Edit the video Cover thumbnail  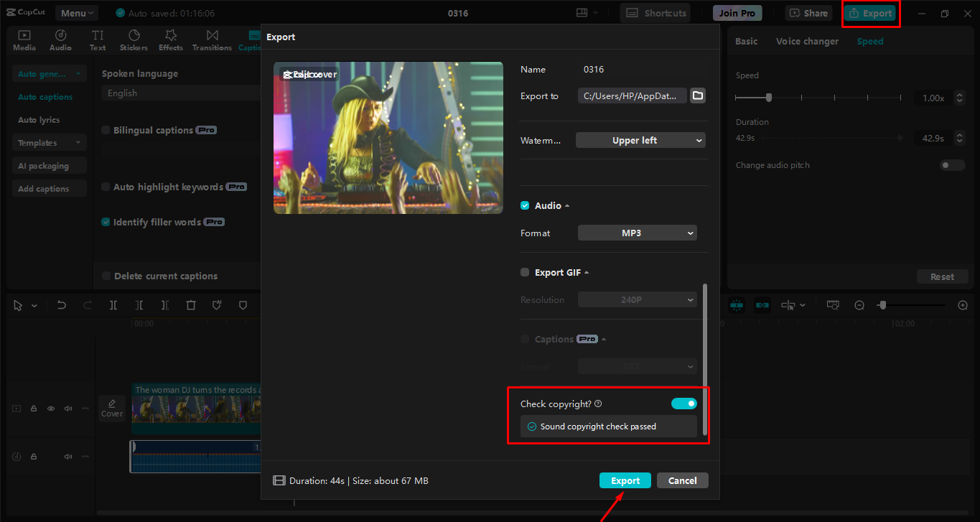tap(111, 408)
